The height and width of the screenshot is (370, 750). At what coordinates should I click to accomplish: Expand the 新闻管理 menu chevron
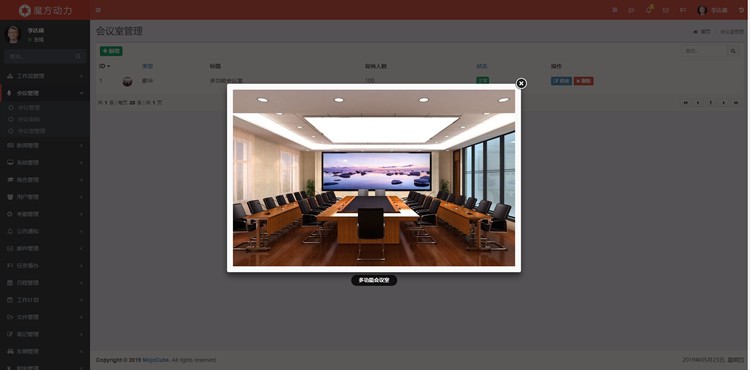tap(81, 145)
